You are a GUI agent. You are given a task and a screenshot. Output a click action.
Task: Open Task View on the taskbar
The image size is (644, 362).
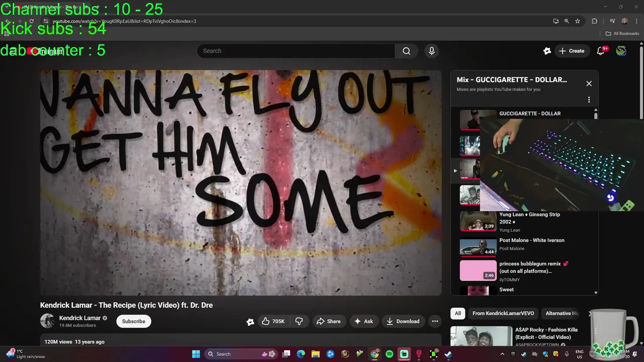pyautogui.click(x=286, y=354)
